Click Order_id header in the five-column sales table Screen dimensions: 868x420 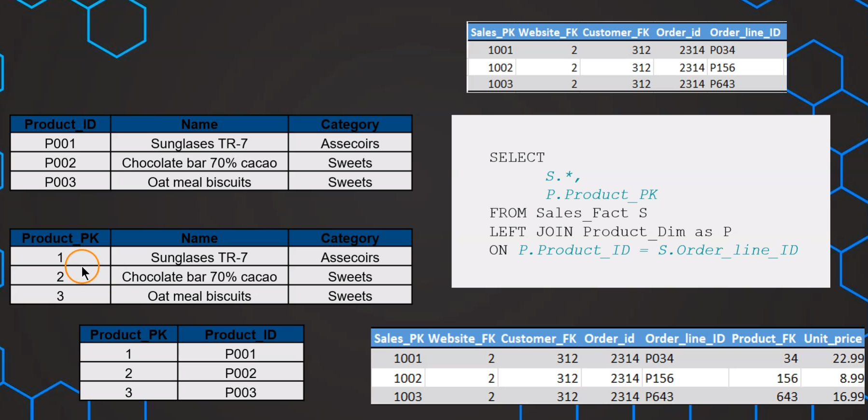(678, 32)
